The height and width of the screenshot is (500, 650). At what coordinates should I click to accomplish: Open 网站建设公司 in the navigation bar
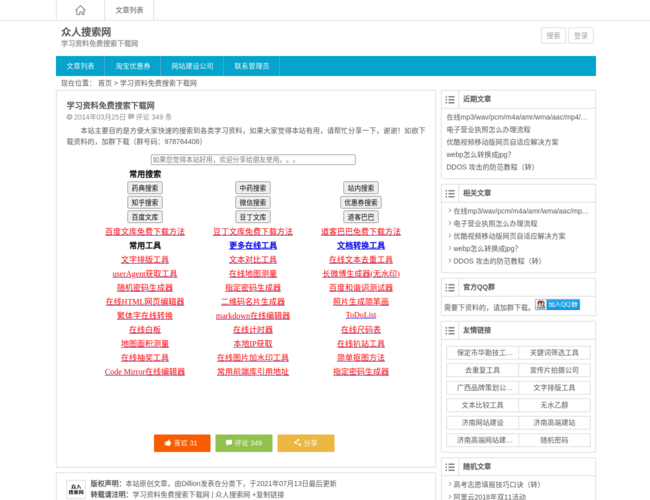click(192, 66)
